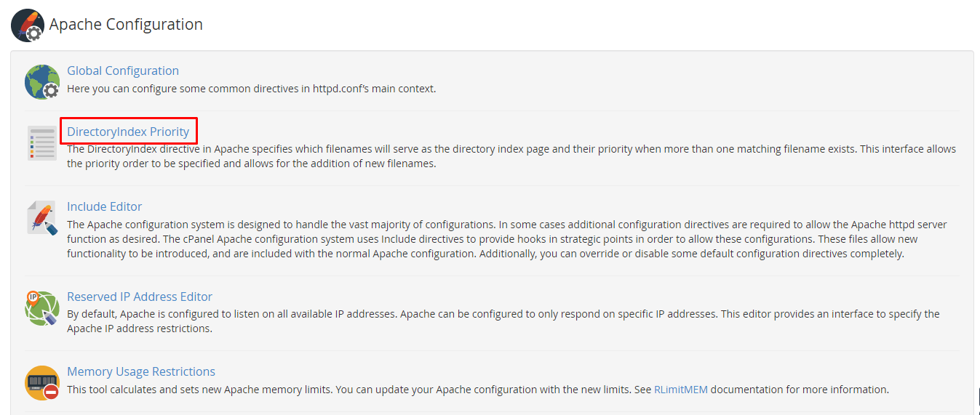Open the Reserved IP Address Editor link
This screenshot has width=980, height=415.
click(140, 297)
